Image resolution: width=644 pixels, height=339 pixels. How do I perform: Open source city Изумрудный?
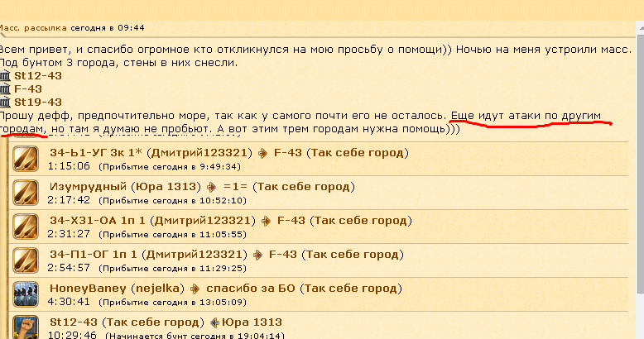[88, 187]
